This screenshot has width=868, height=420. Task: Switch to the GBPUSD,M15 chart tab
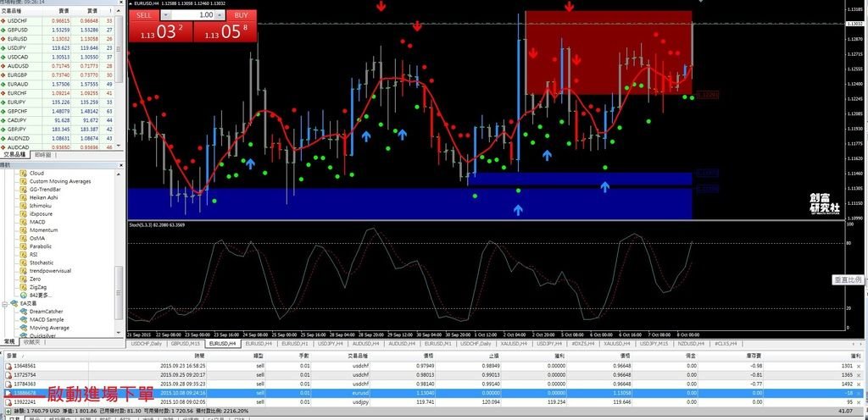coord(186,344)
